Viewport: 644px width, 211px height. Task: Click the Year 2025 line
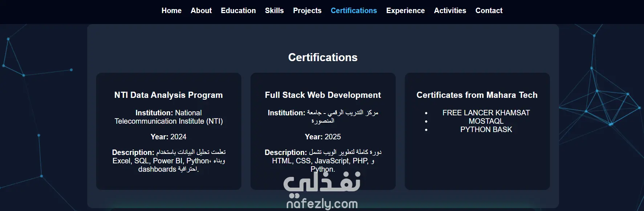tap(323, 137)
